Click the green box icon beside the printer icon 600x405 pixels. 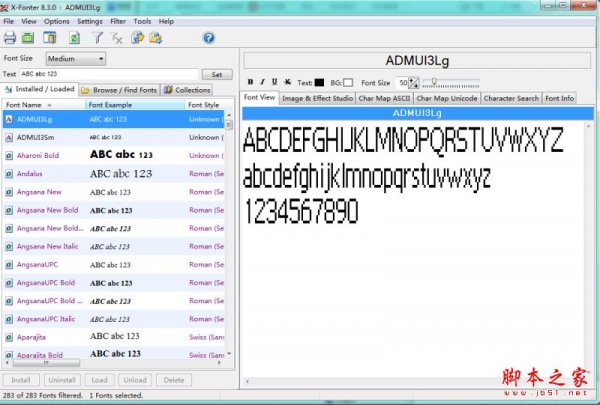[28, 38]
